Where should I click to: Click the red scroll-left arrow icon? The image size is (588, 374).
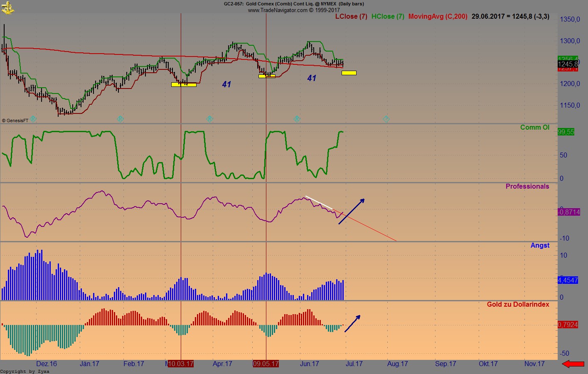pos(573,364)
